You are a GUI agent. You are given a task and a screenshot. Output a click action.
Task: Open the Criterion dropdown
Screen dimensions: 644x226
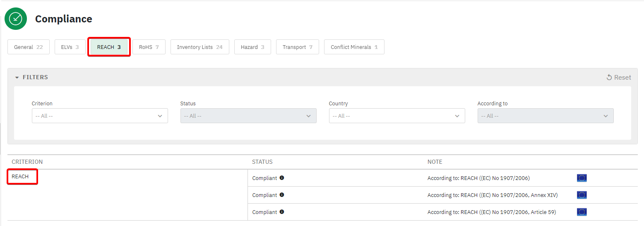(100, 116)
